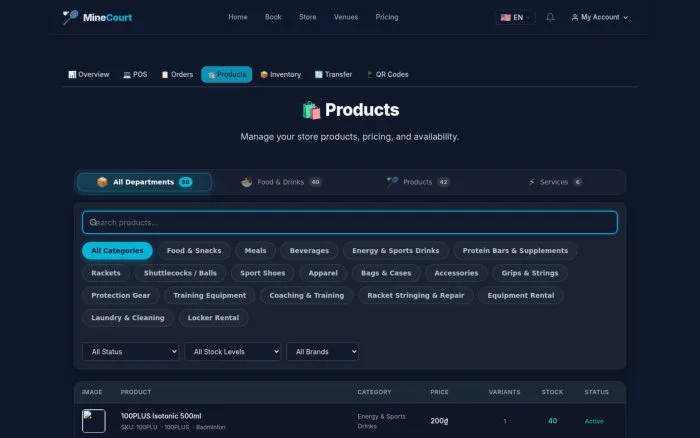This screenshot has width=700, height=438.
Task: Select the All Categories chip
Action: 117,251
